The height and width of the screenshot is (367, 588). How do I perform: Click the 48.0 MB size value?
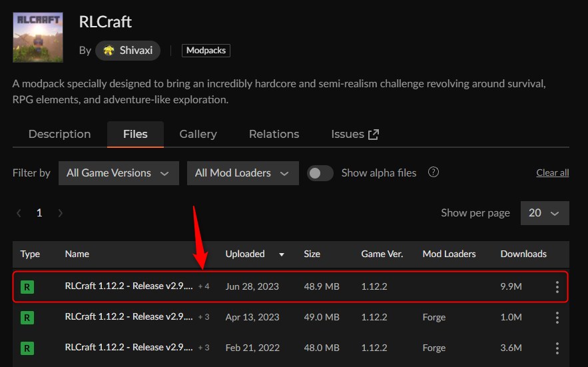tap(322, 348)
